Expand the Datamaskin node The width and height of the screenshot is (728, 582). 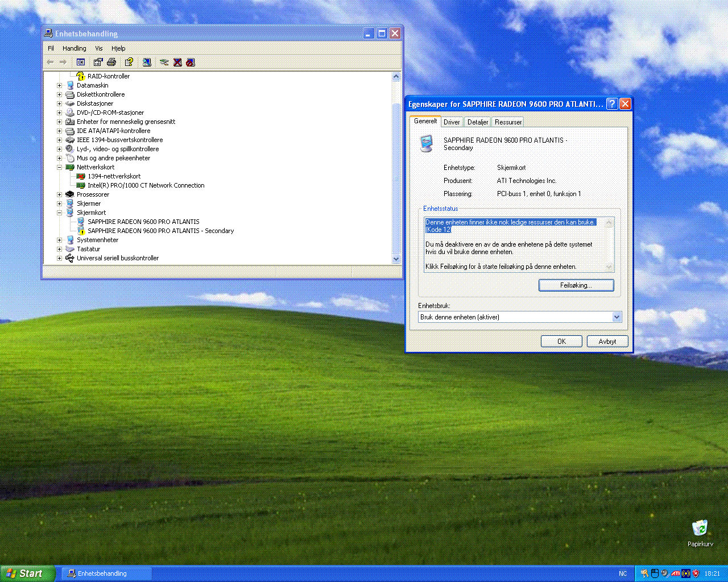[x=59, y=85]
